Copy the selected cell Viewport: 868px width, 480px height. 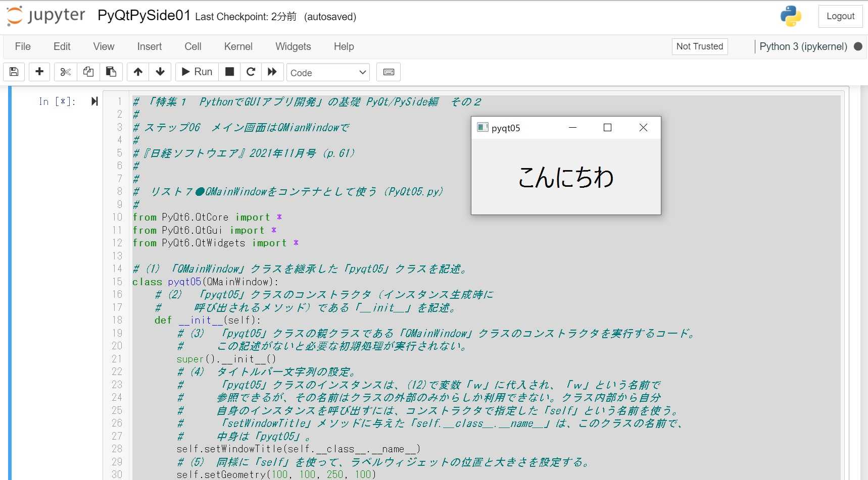click(88, 72)
